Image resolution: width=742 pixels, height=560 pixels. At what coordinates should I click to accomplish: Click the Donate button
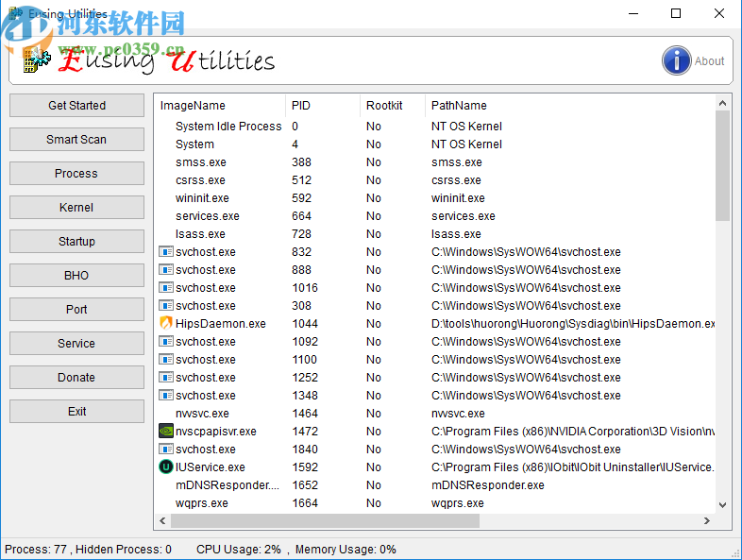[x=76, y=378]
